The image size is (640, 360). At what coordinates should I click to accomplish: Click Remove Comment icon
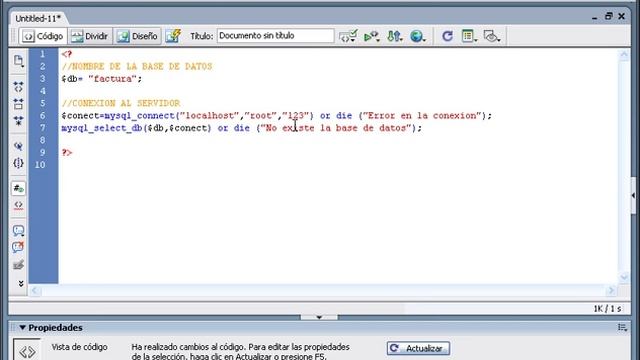(18, 247)
